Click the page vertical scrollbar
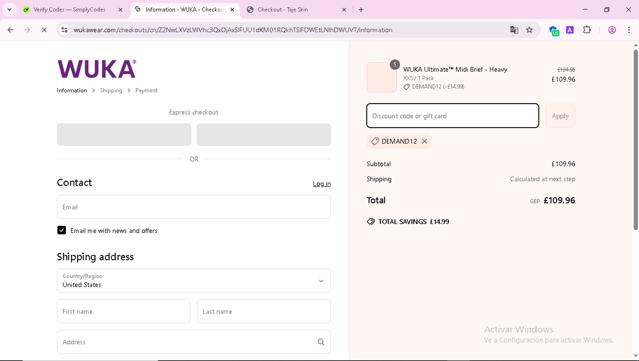 pos(635,140)
